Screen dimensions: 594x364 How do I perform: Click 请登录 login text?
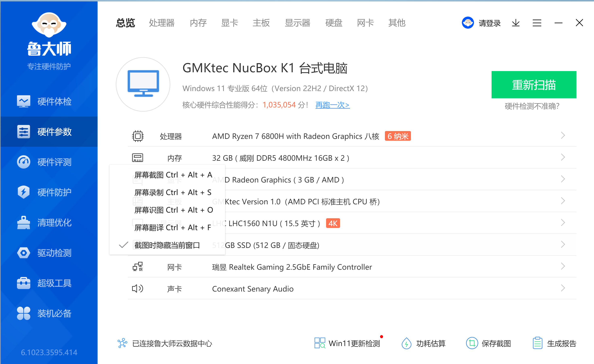(x=490, y=23)
